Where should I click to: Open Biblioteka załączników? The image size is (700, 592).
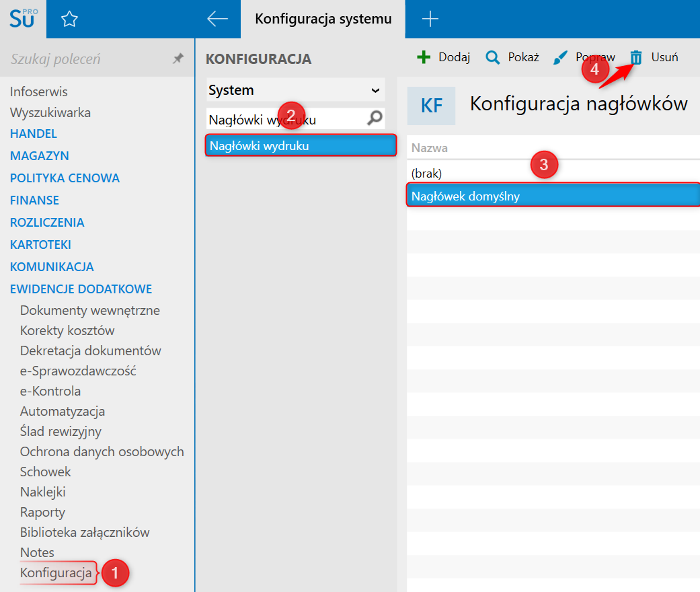(84, 532)
